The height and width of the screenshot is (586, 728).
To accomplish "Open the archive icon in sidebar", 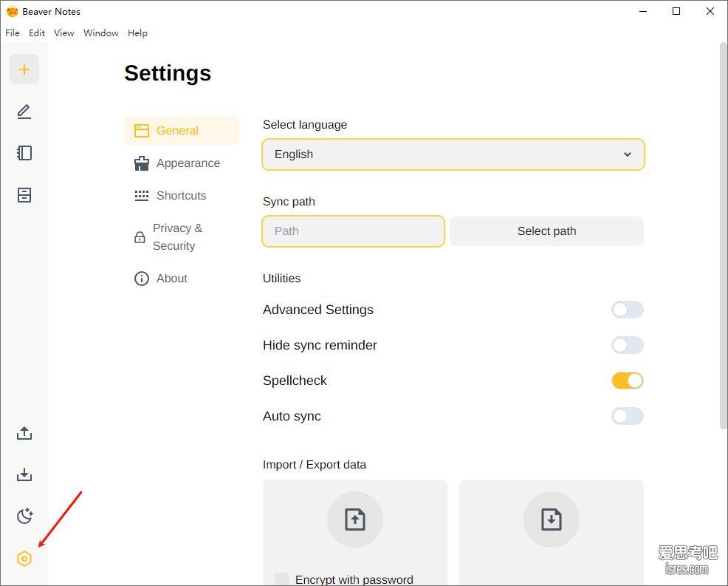I will coord(24,194).
